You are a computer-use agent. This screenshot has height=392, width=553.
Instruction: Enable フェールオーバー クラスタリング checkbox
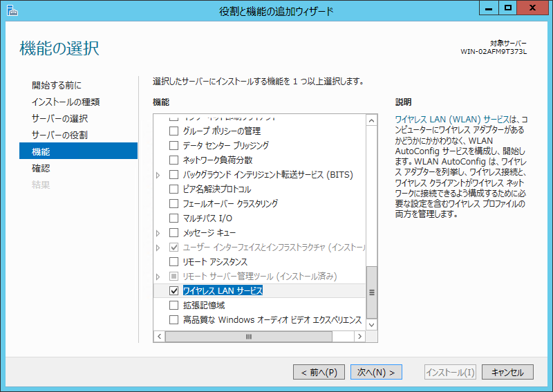(174, 203)
